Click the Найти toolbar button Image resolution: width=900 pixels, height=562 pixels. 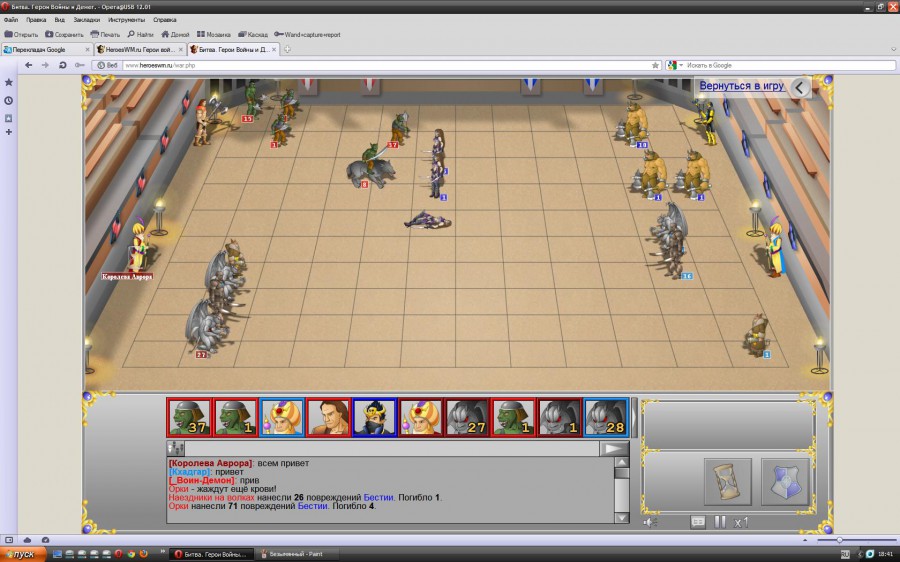(x=141, y=34)
